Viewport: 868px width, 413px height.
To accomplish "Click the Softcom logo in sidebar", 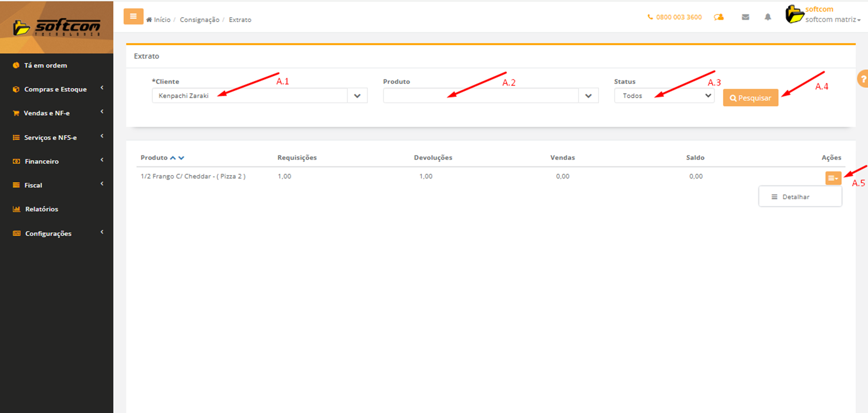I will pos(56,27).
